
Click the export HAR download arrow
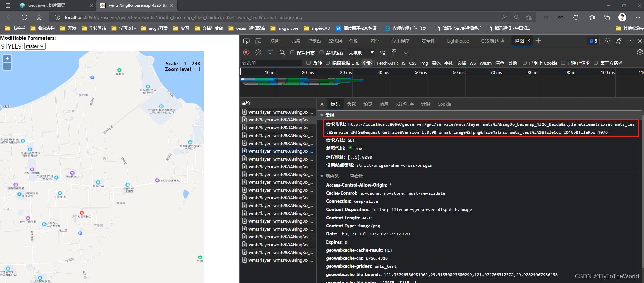point(406,52)
